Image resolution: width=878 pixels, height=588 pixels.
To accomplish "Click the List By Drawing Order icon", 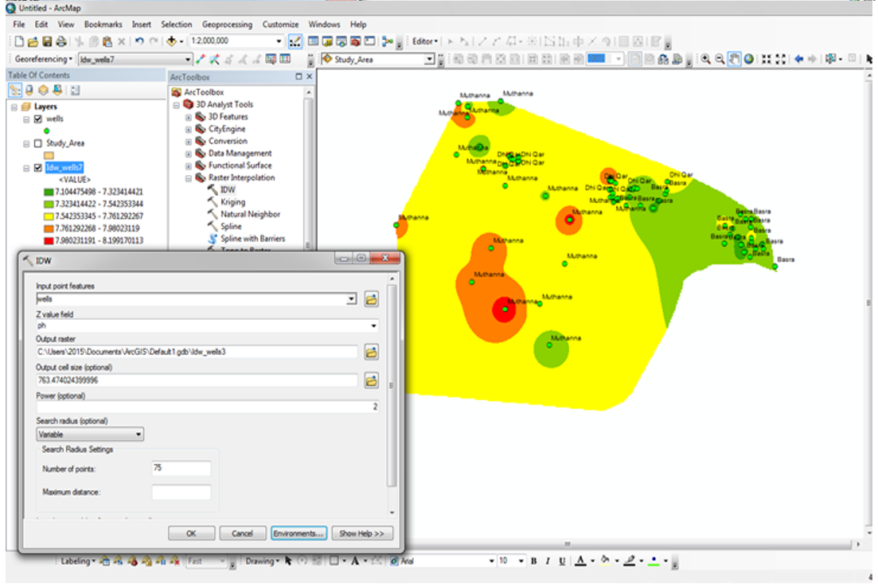I will (x=15, y=90).
